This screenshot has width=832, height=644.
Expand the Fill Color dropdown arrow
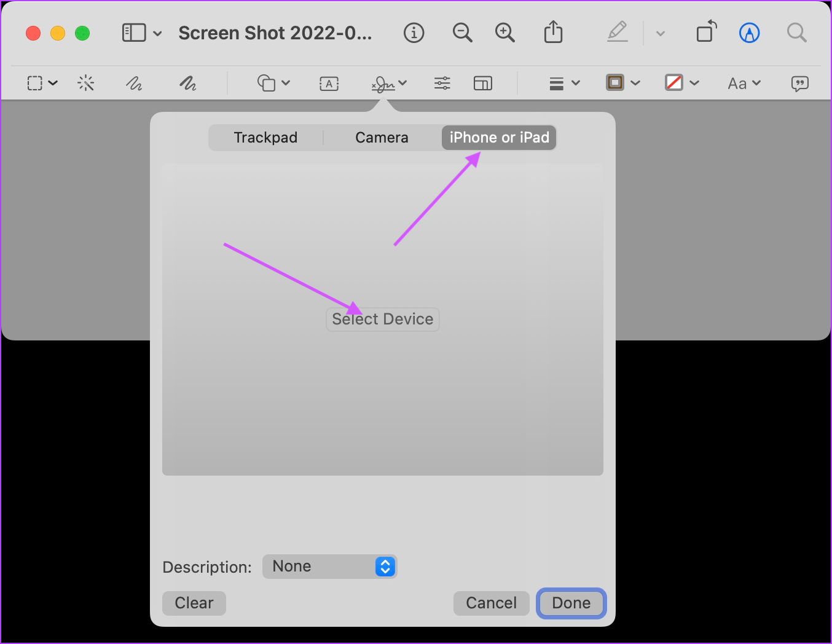click(694, 83)
